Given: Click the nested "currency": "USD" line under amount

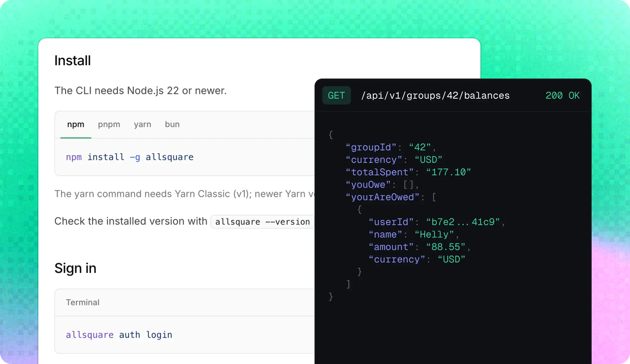Looking at the screenshot, I should click(x=417, y=259).
